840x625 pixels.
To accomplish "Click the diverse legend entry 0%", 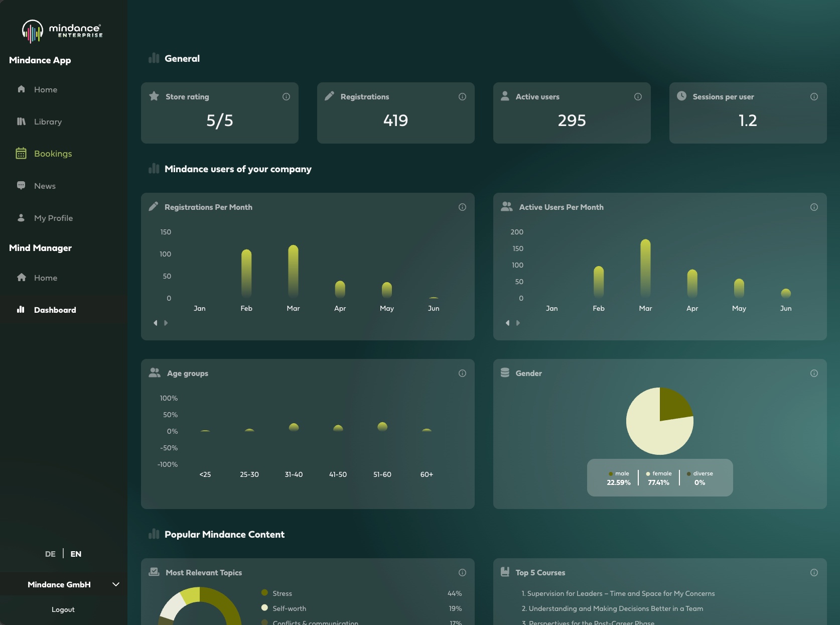I will coord(700,478).
